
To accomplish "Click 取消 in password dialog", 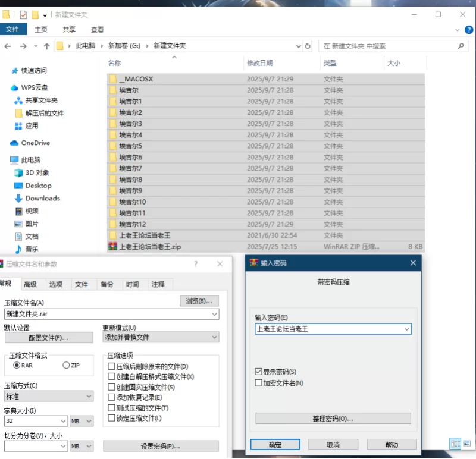I will tap(333, 445).
